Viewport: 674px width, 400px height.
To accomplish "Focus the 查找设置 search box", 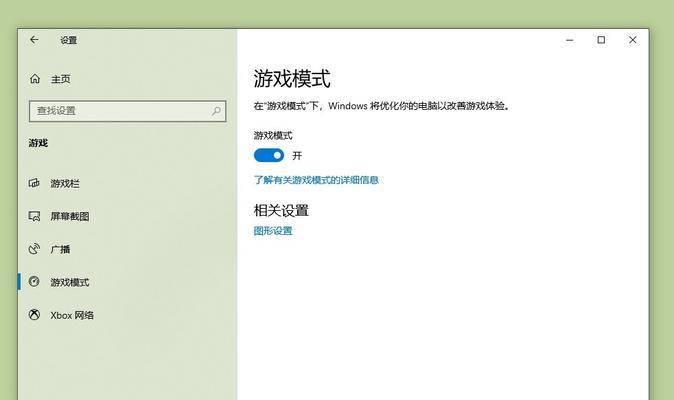I will coord(128,111).
